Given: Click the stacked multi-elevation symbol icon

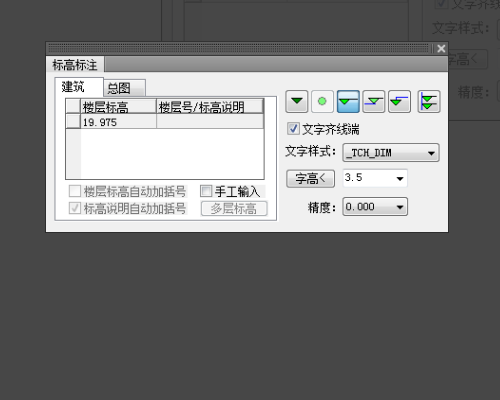Looking at the screenshot, I should pyautogui.click(x=429, y=101).
